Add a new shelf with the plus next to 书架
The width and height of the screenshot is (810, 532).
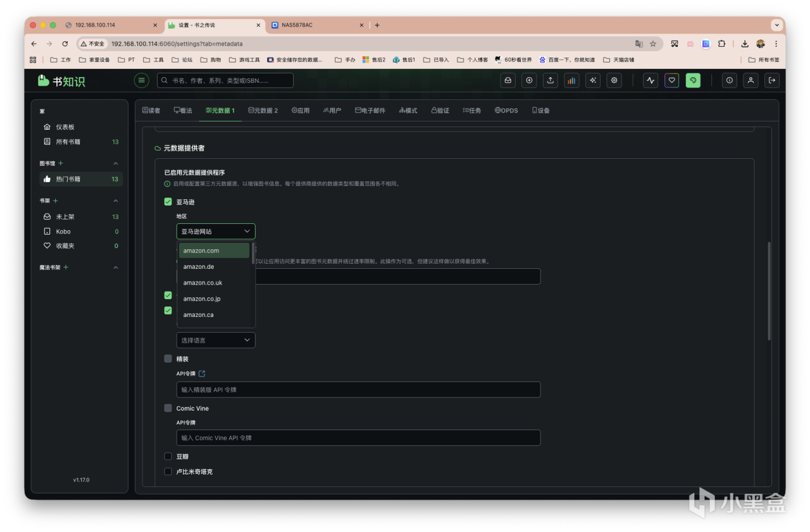tap(56, 201)
